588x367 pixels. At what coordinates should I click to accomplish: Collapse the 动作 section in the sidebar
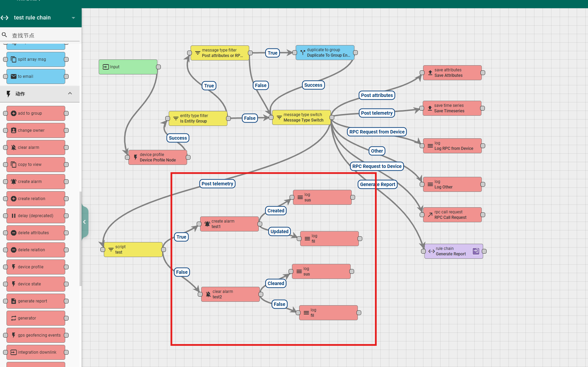[70, 94]
